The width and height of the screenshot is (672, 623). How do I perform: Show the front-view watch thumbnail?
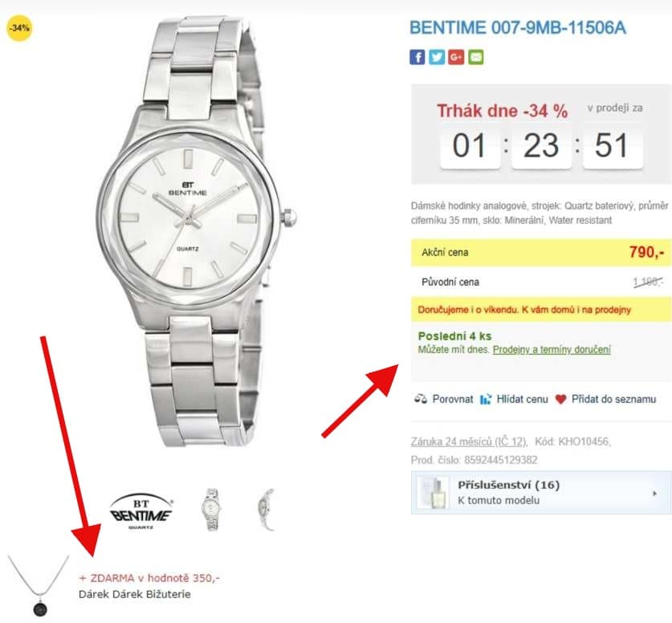click(x=210, y=509)
